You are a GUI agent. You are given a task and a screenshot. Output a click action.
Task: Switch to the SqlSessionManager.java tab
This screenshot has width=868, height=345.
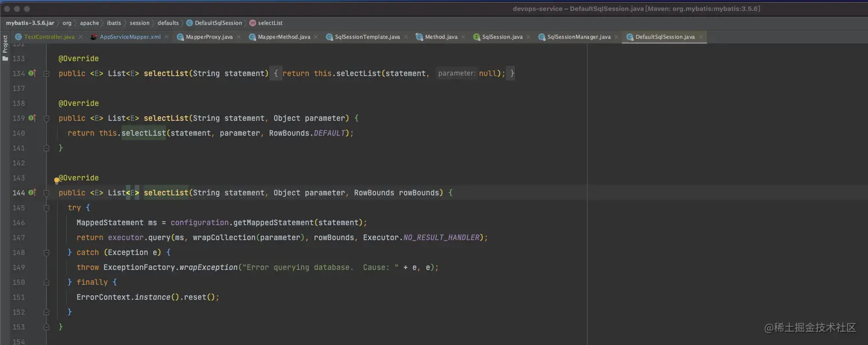[x=579, y=37]
